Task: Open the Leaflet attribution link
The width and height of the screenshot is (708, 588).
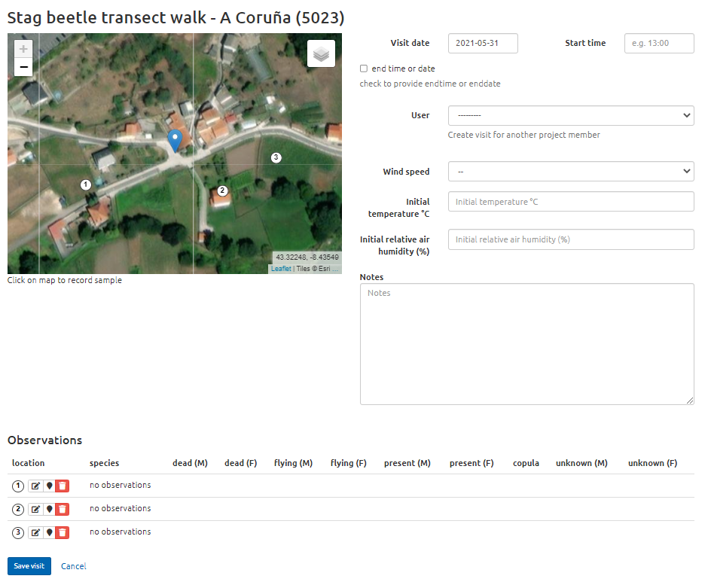Action: (x=281, y=269)
